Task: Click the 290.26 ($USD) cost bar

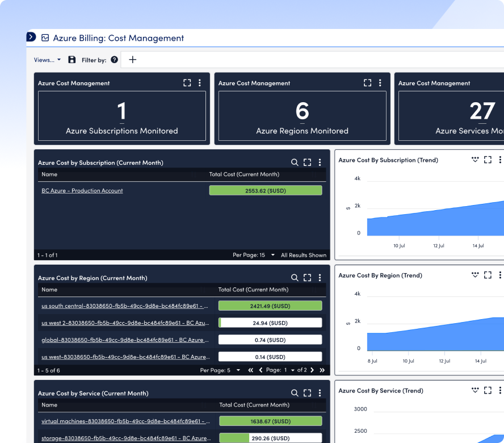Action: (270, 438)
